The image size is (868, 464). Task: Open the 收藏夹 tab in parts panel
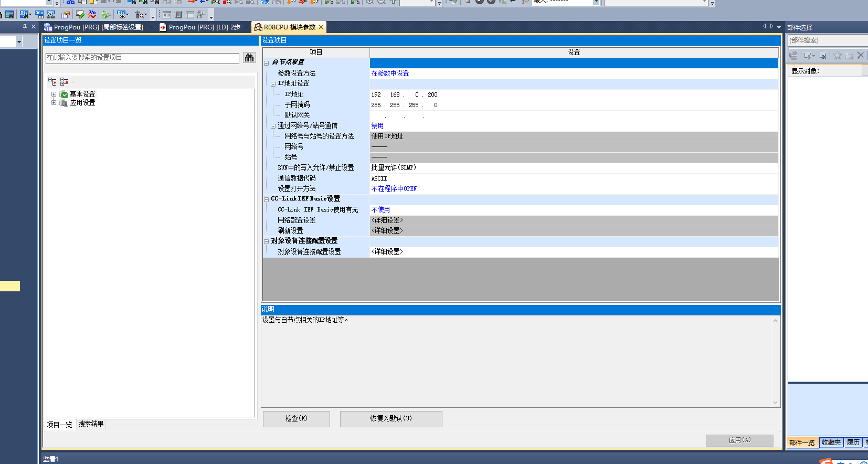831,442
